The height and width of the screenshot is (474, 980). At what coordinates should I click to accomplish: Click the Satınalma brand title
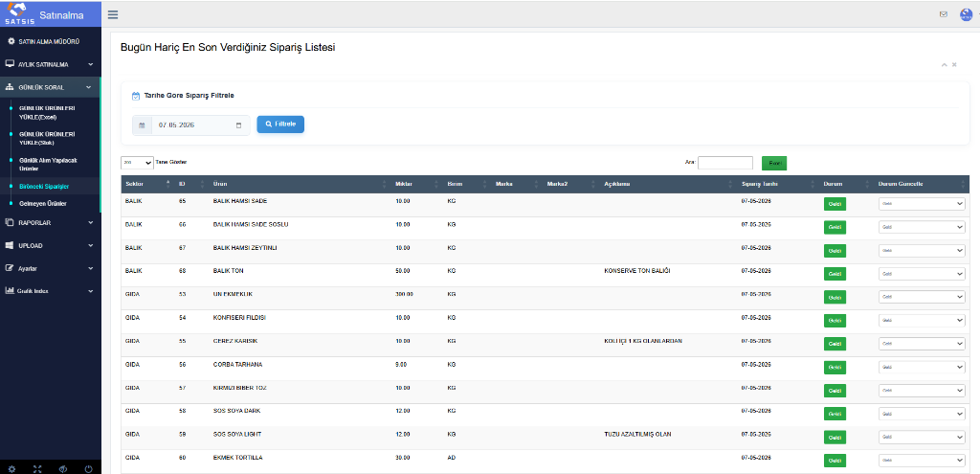[61, 15]
